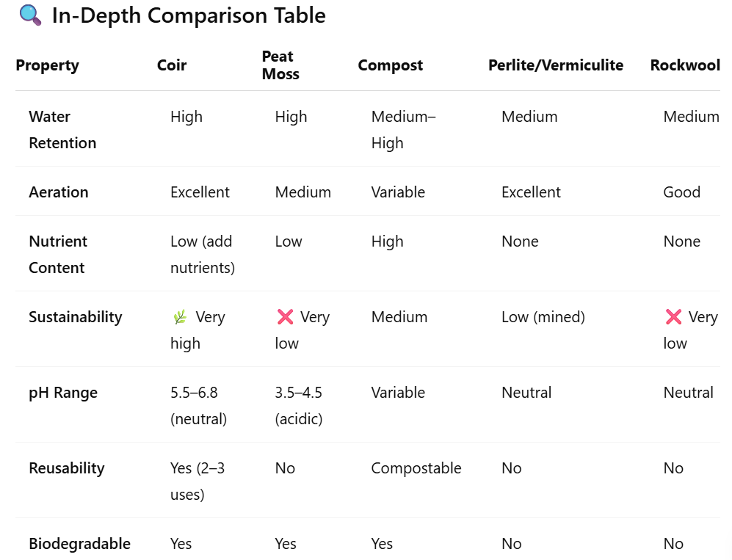Click the 'In-Depth Comparison Table' heading text

189,15
